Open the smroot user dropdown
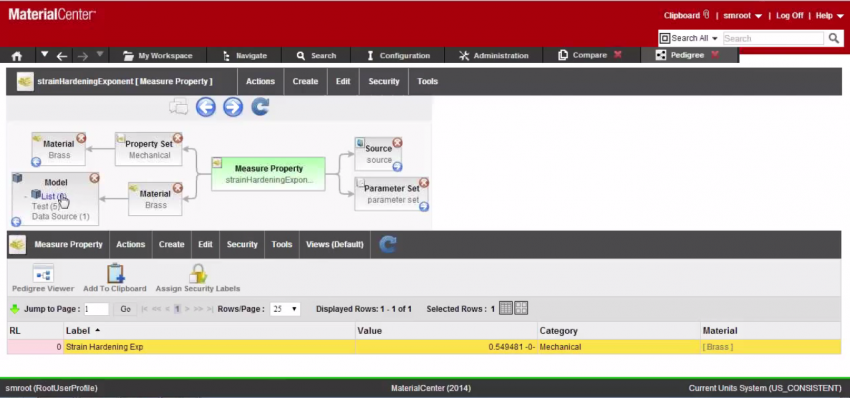This screenshot has width=850, height=398. click(743, 16)
